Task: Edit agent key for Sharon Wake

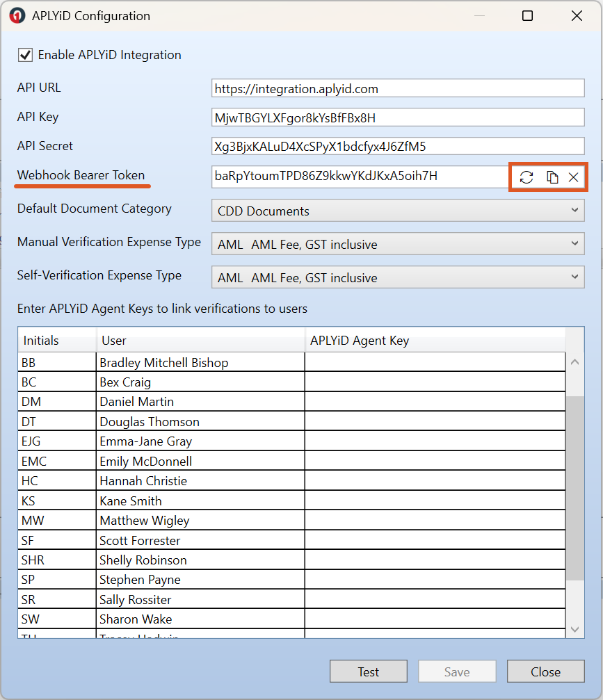Action: click(435, 619)
